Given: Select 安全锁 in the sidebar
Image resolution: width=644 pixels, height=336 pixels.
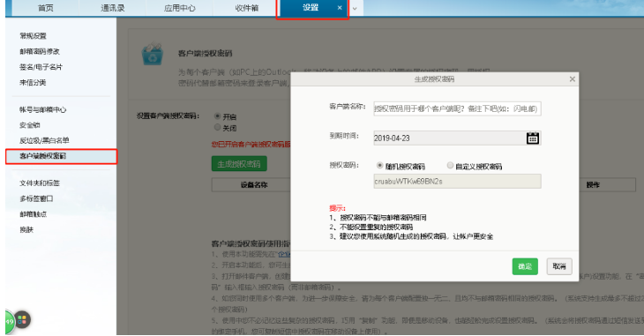Looking at the screenshot, I should (30, 125).
